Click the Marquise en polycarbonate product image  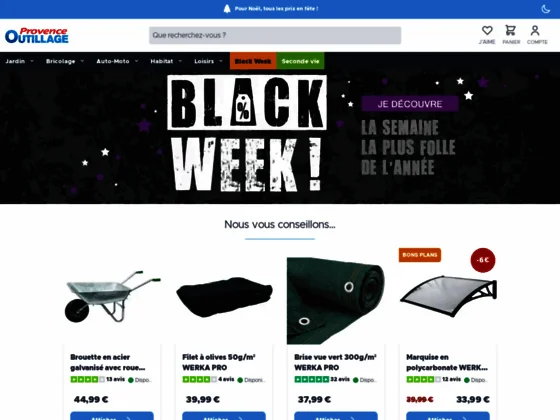pyautogui.click(x=448, y=296)
